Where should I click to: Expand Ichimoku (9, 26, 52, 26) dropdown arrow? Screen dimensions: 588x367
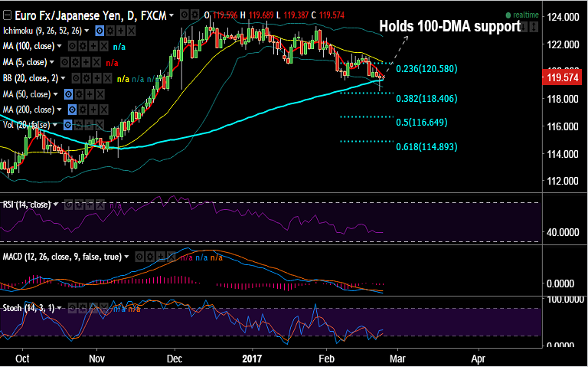(x=87, y=31)
